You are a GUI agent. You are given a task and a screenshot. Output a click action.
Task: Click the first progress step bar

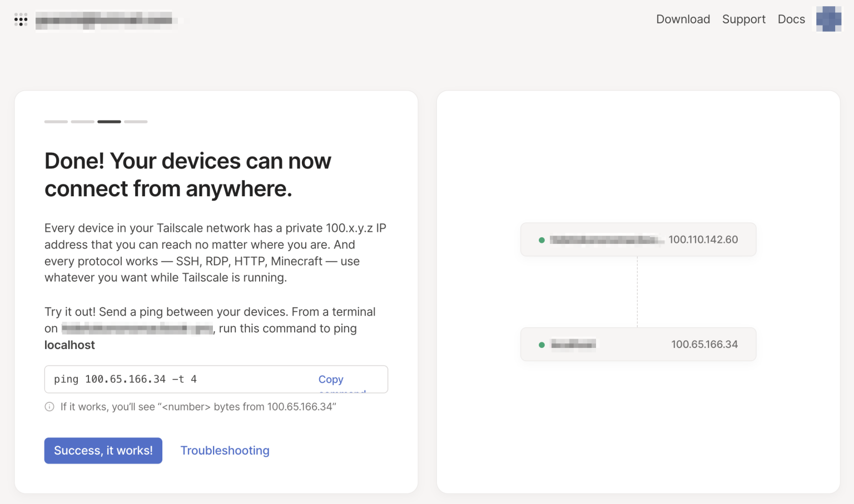point(56,121)
